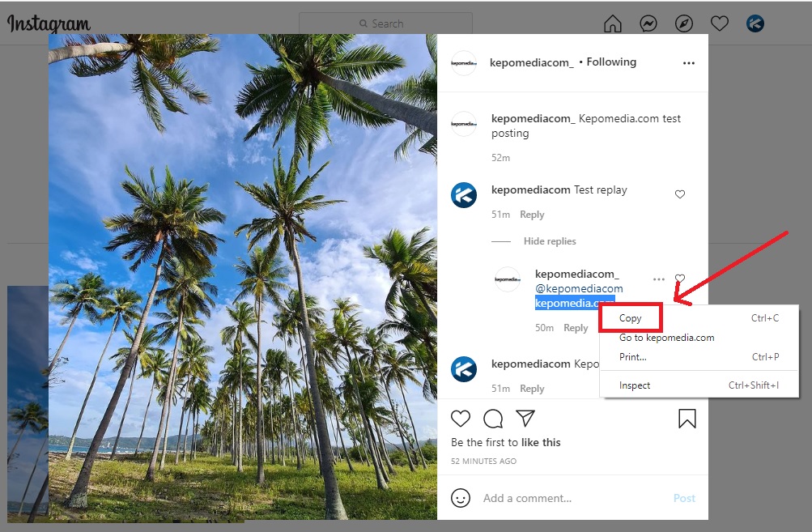This screenshot has height=532, width=812.
Task: Like the kepomediacom_ reply comment
Action: pos(680,279)
